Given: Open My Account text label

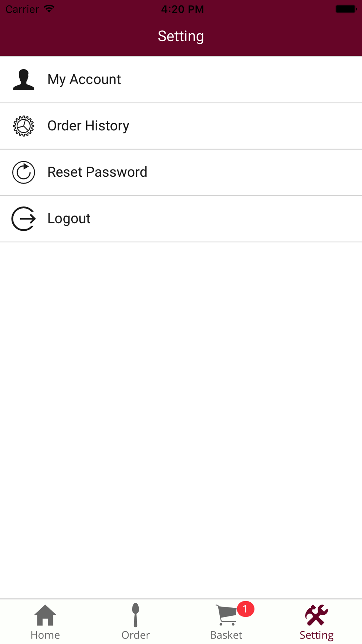Looking at the screenshot, I should (84, 80).
